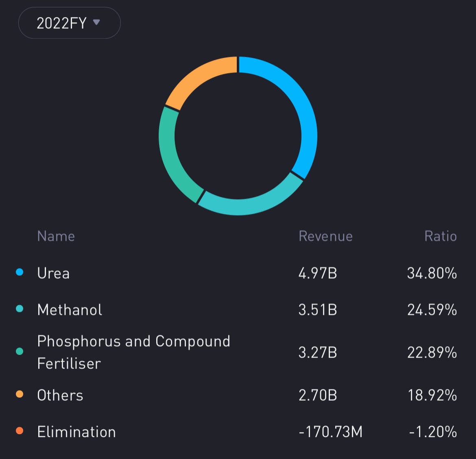Screen dimensions: 476x459
Task: Click the Name column header
Action: [56, 236]
